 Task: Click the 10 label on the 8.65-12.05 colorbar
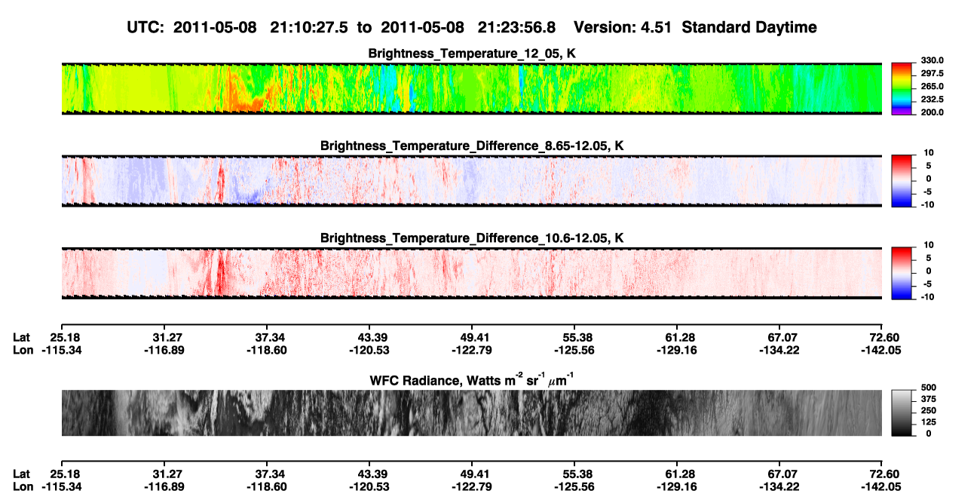[x=927, y=153]
